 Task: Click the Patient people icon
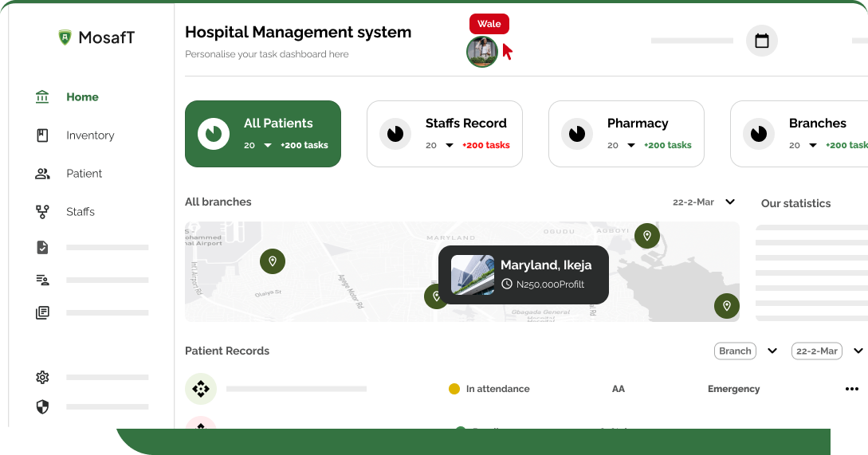click(x=42, y=174)
